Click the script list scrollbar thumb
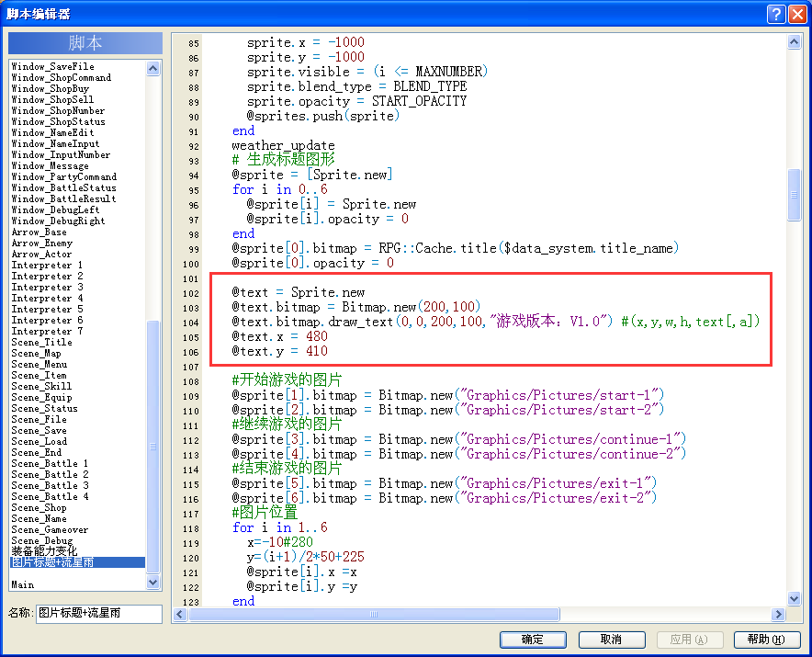812x657 pixels. [152, 447]
